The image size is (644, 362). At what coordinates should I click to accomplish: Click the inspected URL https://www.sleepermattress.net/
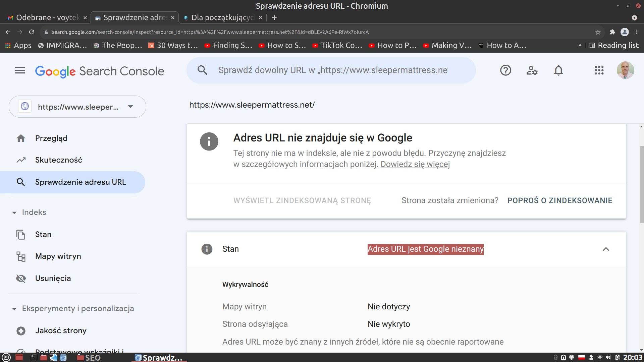[252, 105]
